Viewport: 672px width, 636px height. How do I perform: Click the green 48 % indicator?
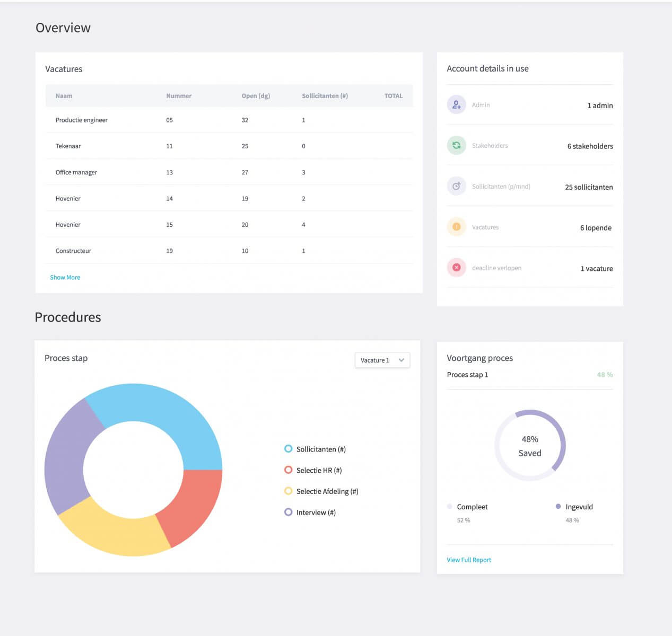(x=605, y=375)
